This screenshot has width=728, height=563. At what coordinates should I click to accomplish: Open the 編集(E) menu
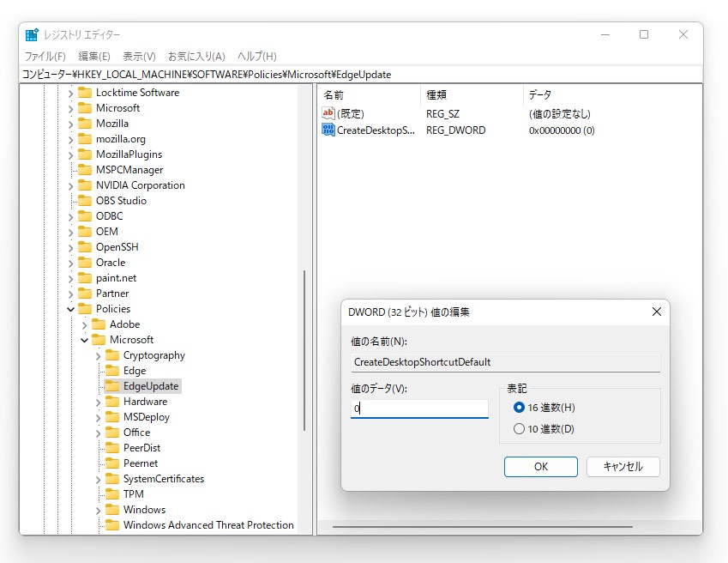tap(93, 55)
